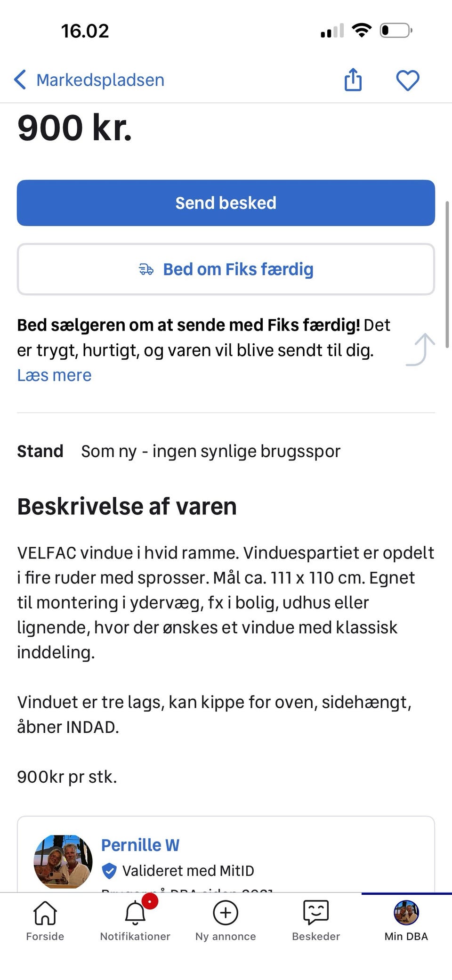This screenshot has height=980, width=452.
Task: Open seller Pernille W's profile name
Action: point(140,845)
